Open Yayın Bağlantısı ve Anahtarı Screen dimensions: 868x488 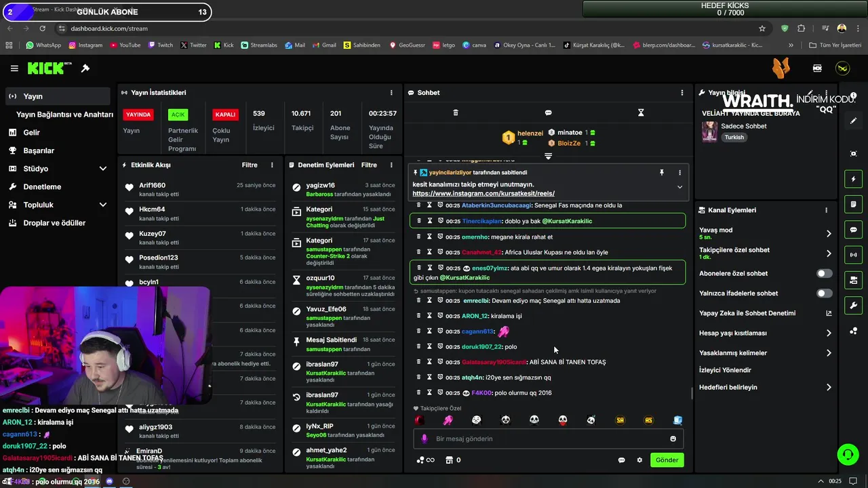point(64,115)
